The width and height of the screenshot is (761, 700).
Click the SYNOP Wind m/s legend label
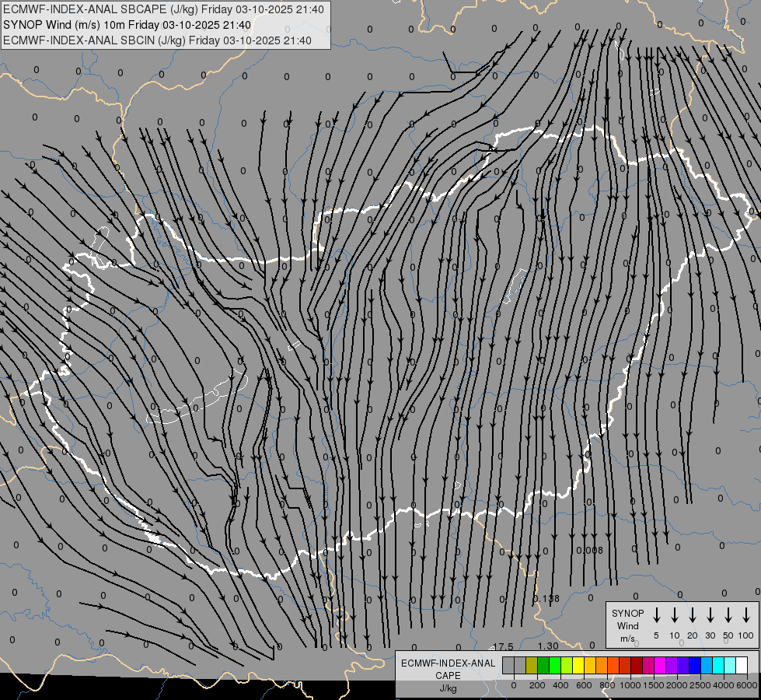pos(627,625)
